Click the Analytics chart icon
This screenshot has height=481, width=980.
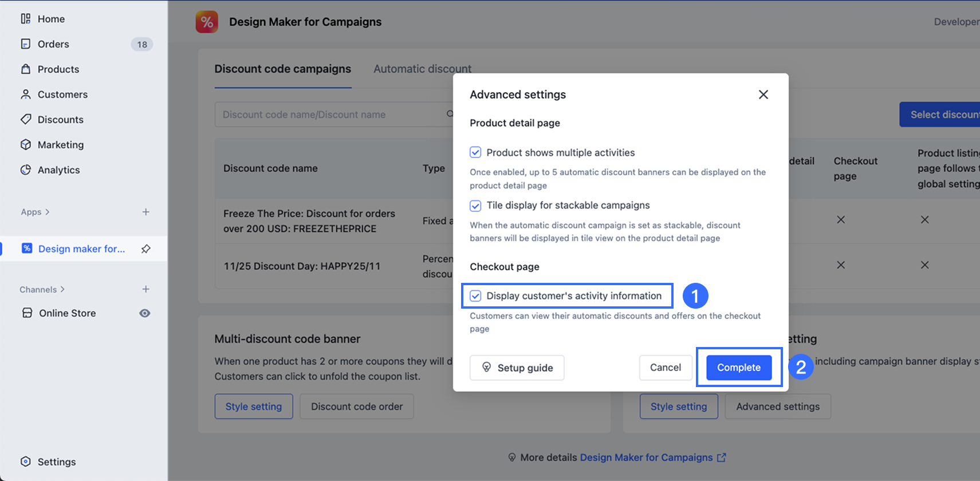pyautogui.click(x=26, y=170)
